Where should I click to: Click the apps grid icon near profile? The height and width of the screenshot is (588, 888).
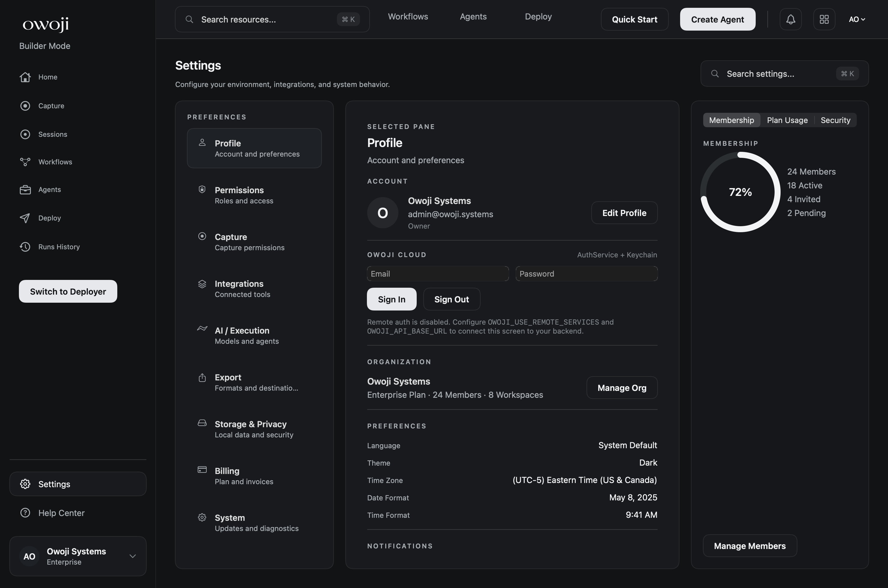click(824, 19)
